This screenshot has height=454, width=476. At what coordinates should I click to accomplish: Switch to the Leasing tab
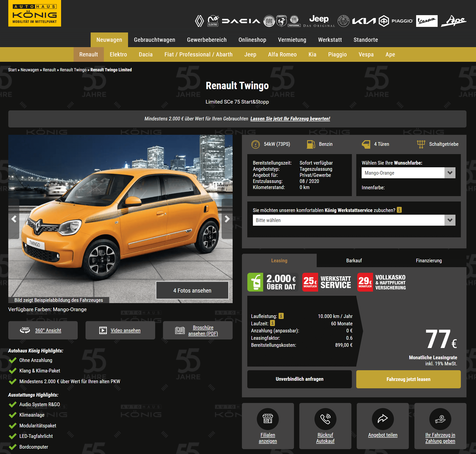[x=279, y=261]
